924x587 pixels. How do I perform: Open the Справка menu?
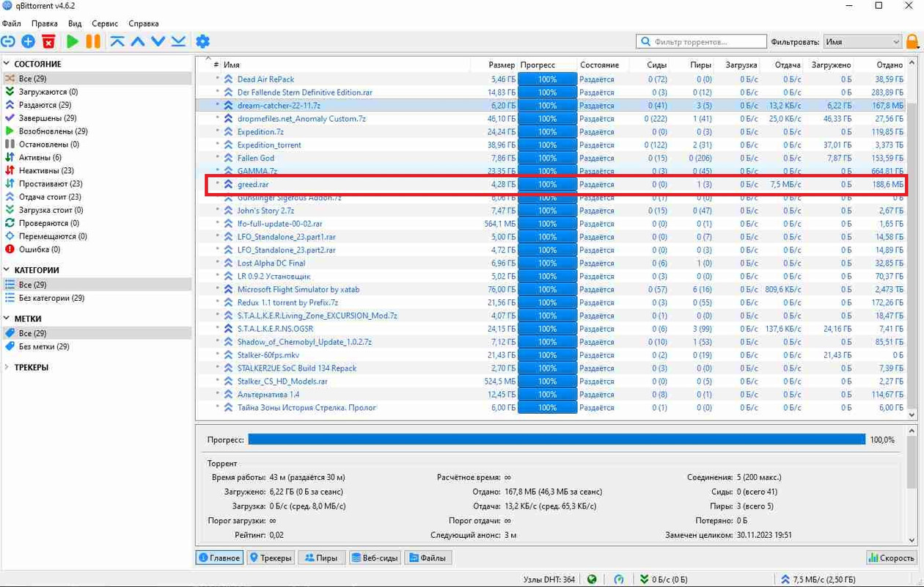pyautogui.click(x=144, y=23)
